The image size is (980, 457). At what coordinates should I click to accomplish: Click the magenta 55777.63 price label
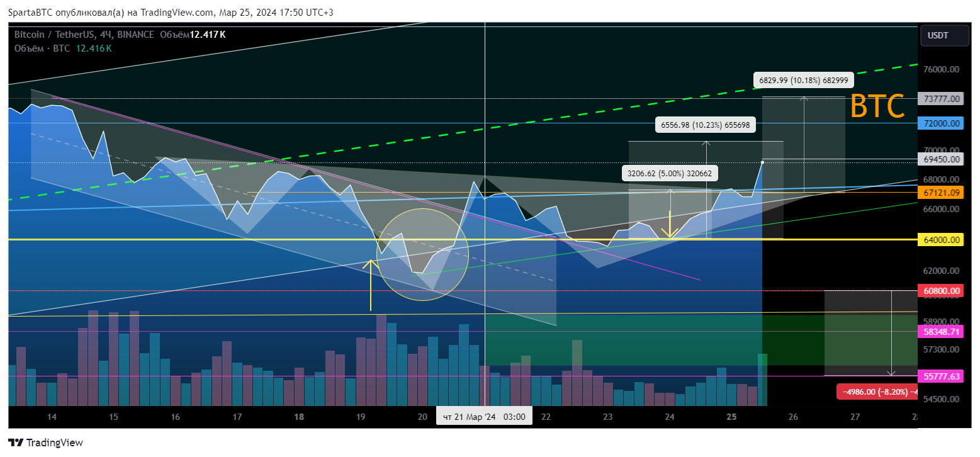click(x=942, y=376)
